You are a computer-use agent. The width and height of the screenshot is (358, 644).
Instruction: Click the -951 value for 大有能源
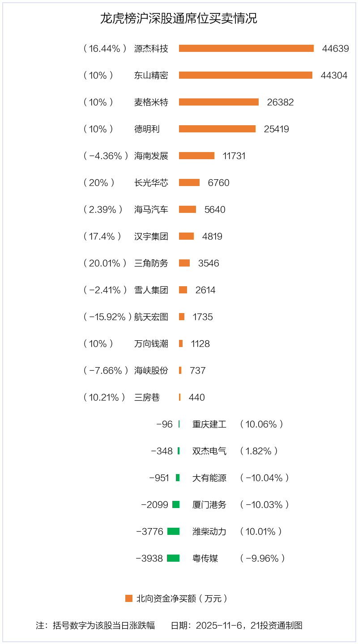tap(159, 478)
